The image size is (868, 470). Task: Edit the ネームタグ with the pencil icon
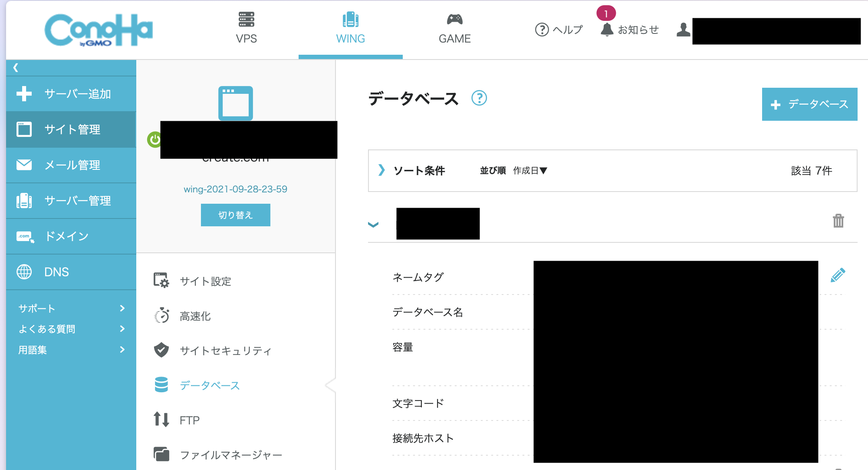pos(838,275)
